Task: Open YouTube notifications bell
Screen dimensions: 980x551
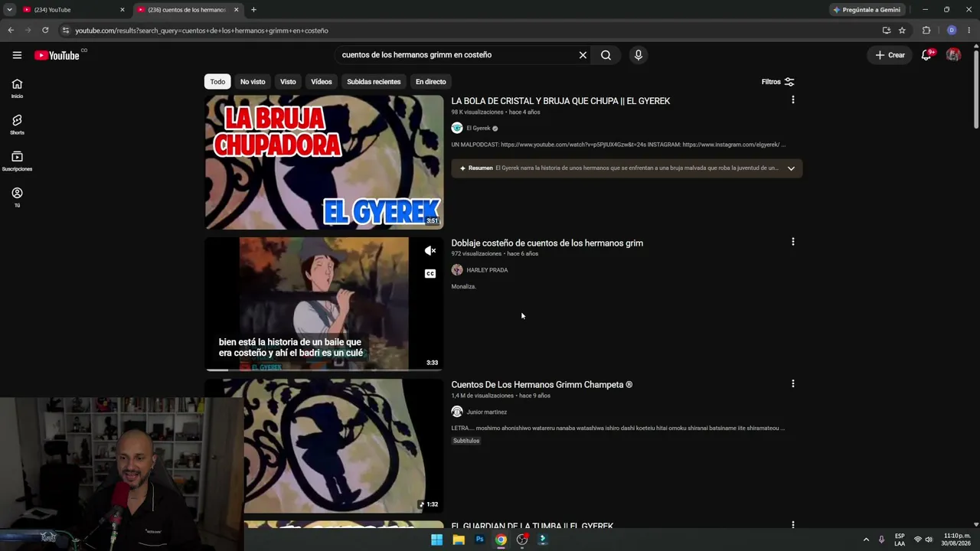Action: click(x=926, y=55)
